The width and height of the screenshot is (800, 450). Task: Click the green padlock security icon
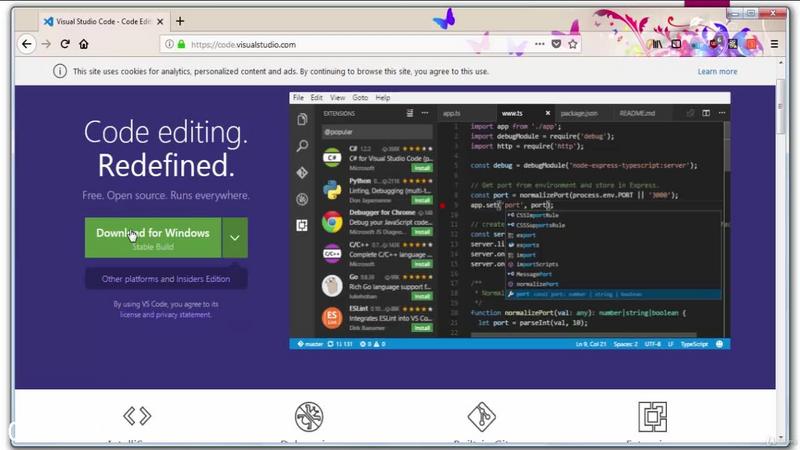pyautogui.click(x=181, y=44)
